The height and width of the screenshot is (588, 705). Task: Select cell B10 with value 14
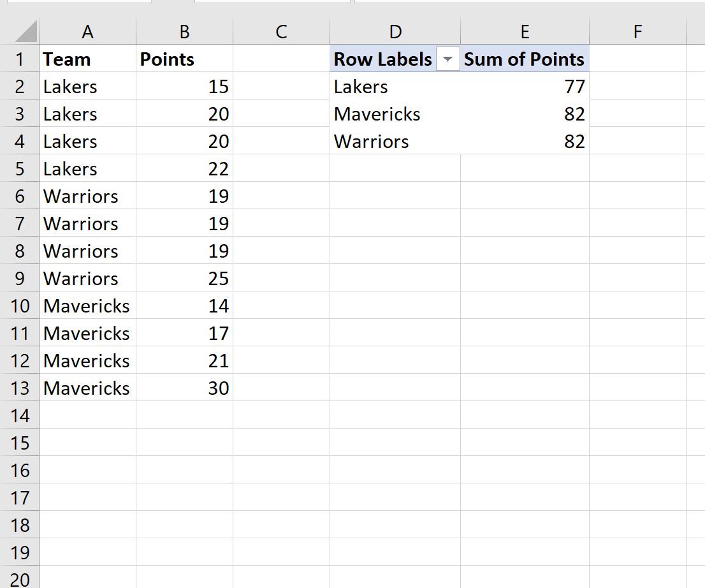pos(184,306)
